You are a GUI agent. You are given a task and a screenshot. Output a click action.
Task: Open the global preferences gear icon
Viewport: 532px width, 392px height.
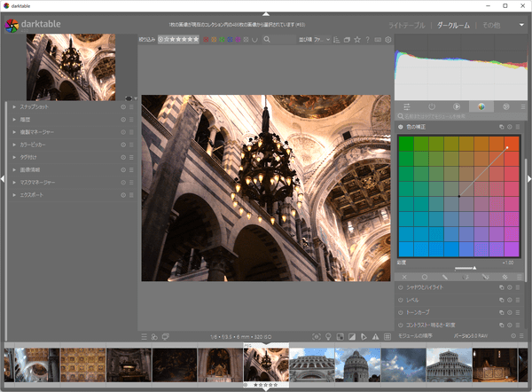388,40
